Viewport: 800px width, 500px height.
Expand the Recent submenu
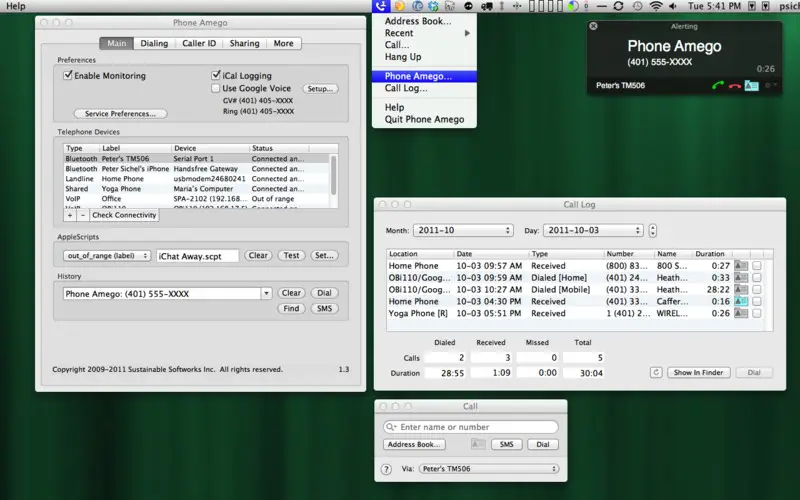coord(424,33)
